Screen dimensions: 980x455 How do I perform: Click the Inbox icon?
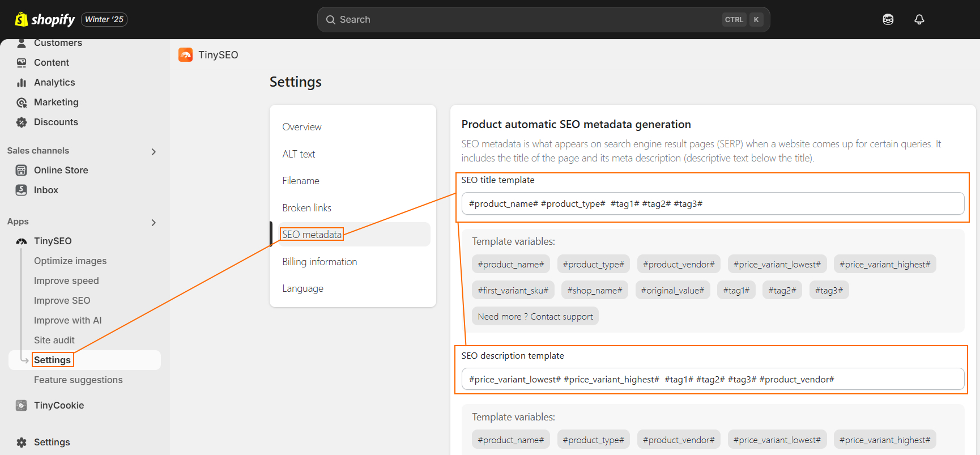[x=22, y=190]
